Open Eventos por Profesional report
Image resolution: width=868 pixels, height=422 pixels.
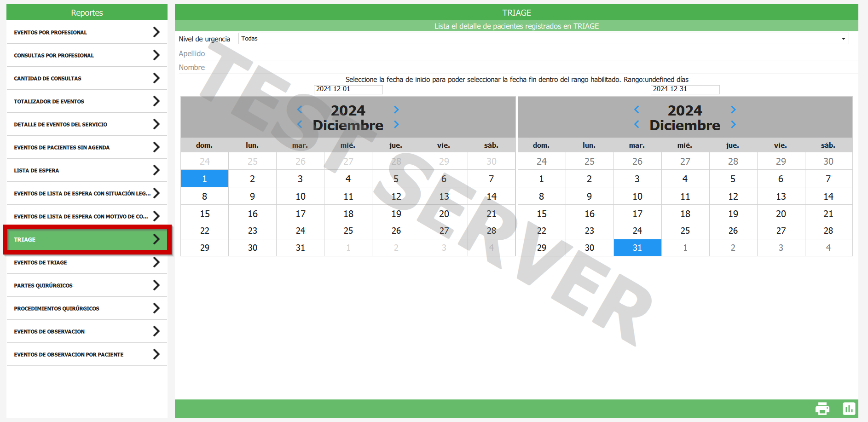[87, 32]
